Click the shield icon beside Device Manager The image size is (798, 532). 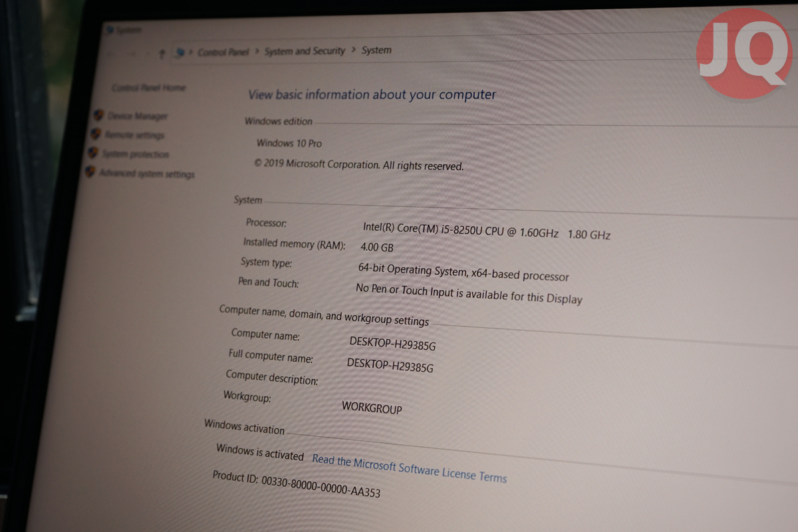coord(98,115)
